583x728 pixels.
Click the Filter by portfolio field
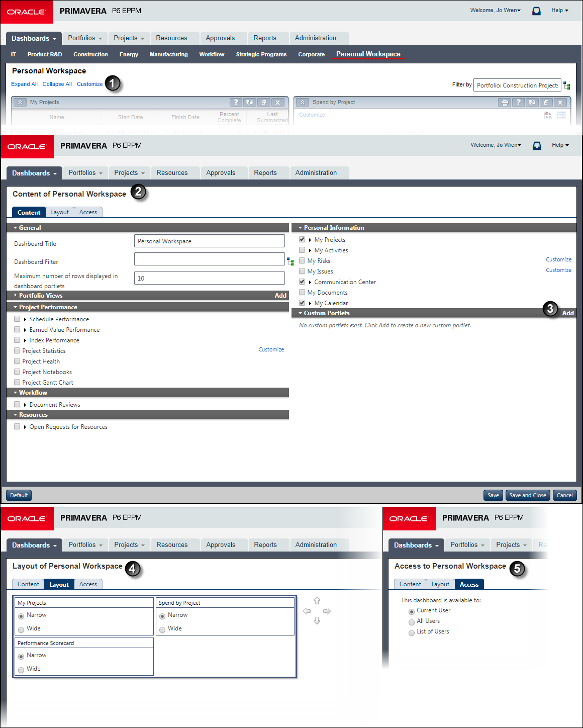517,85
